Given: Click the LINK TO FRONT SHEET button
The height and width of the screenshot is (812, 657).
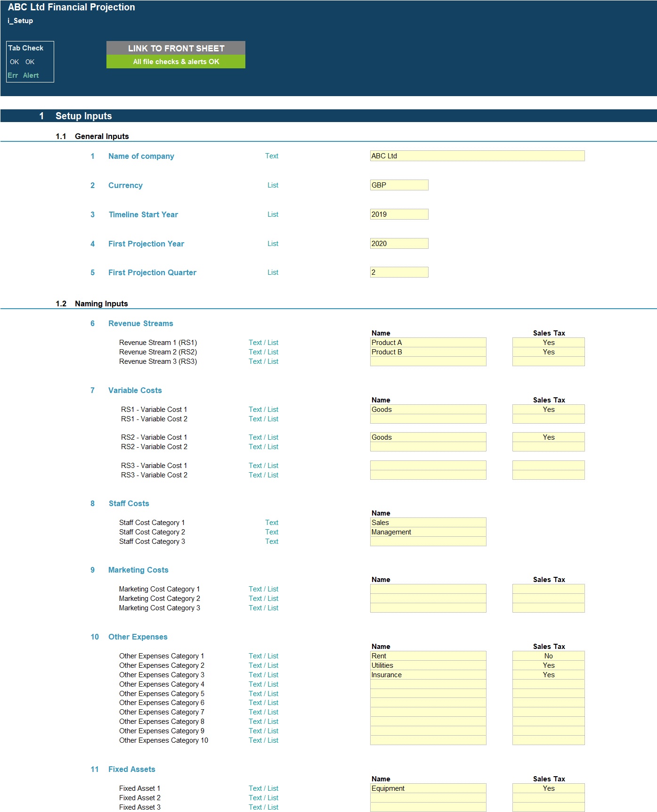Looking at the screenshot, I should pyautogui.click(x=176, y=48).
